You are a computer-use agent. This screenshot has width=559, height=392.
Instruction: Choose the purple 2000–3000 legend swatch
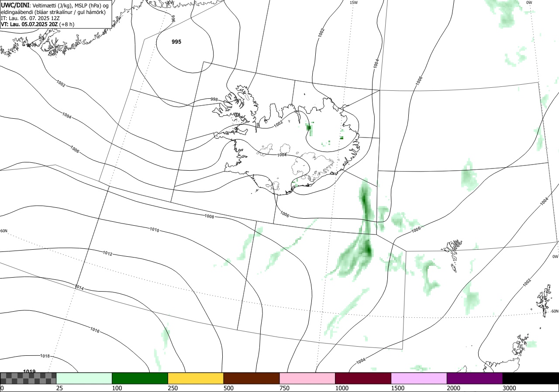[475, 378]
